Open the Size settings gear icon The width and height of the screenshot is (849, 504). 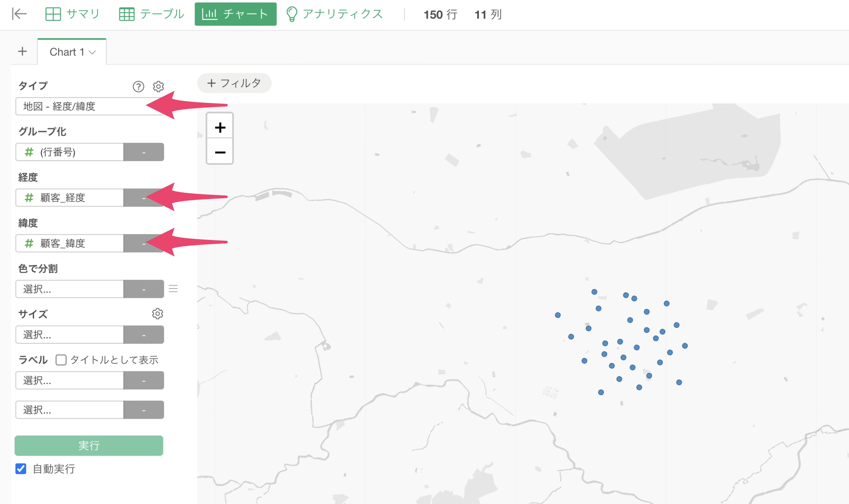point(157,314)
